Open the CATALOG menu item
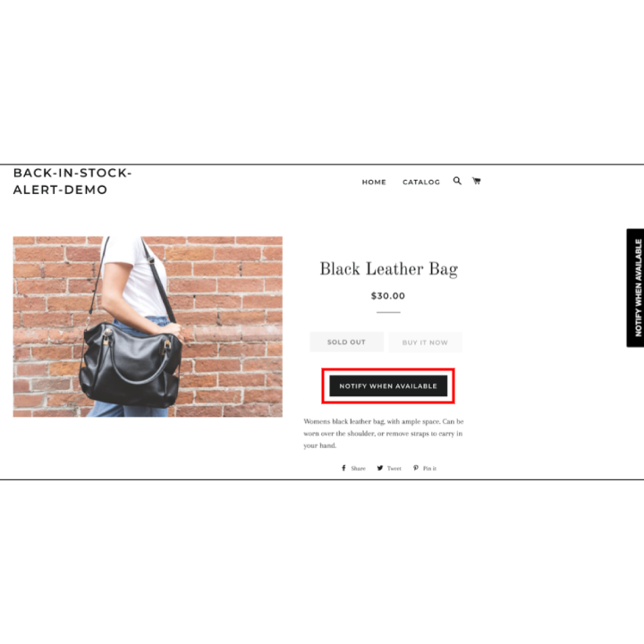Viewport: 644px width, 644px height. click(x=421, y=182)
